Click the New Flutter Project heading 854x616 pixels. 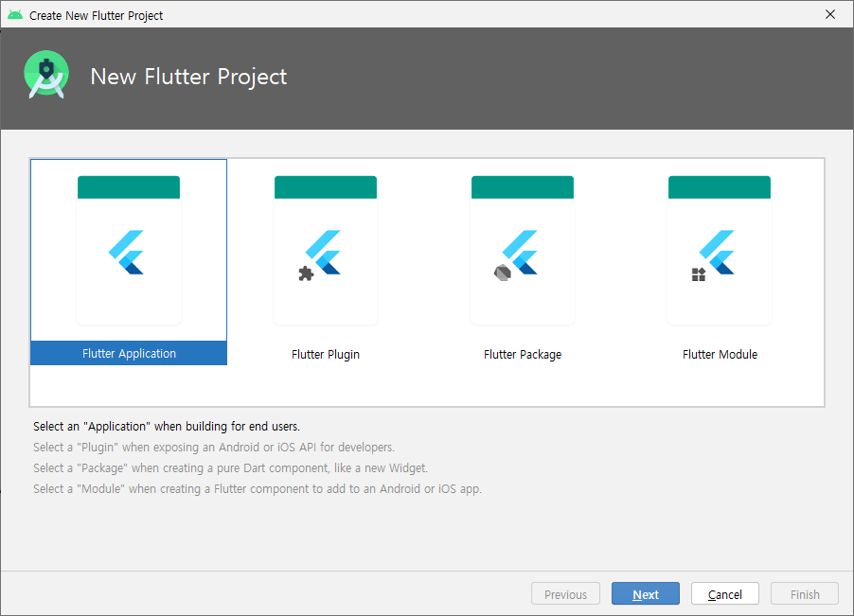pyautogui.click(x=188, y=77)
